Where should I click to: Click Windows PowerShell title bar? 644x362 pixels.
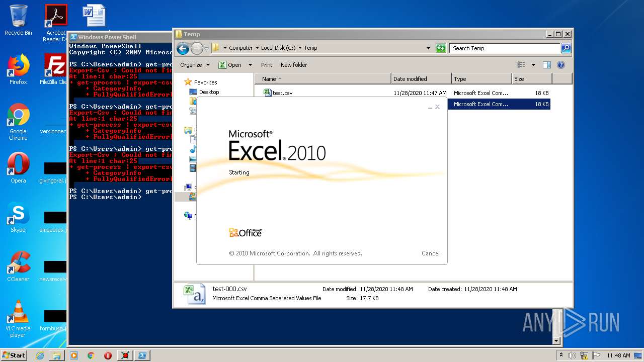point(120,37)
